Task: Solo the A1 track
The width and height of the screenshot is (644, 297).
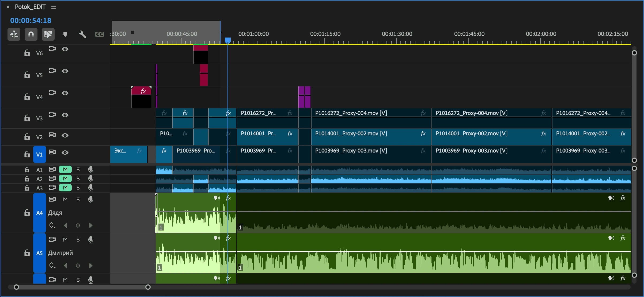Action: [x=78, y=169]
